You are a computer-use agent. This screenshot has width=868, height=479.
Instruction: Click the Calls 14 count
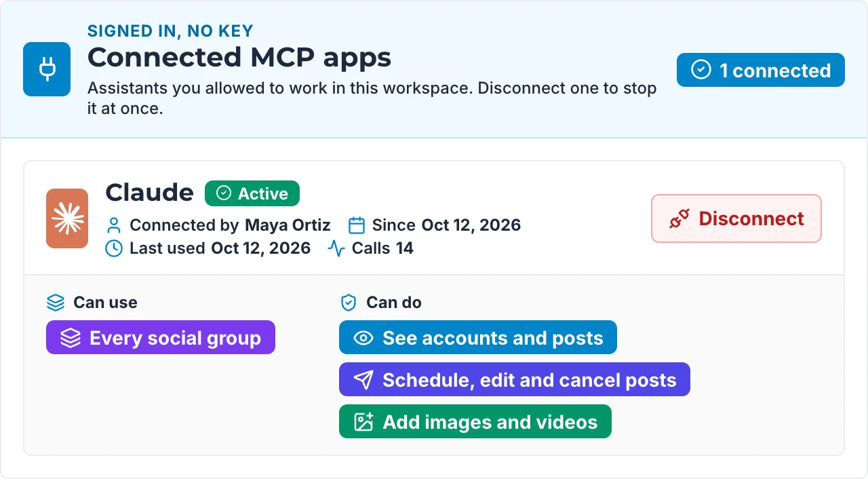(382, 248)
